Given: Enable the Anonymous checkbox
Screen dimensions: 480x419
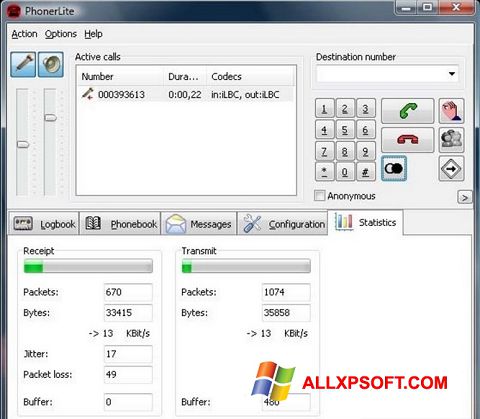Looking at the screenshot, I should point(319,196).
